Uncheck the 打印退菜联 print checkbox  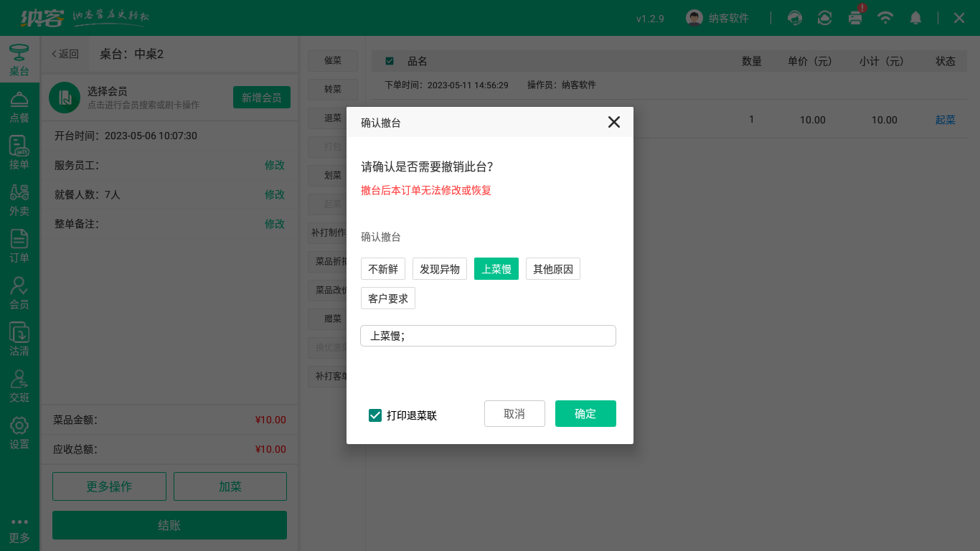374,414
